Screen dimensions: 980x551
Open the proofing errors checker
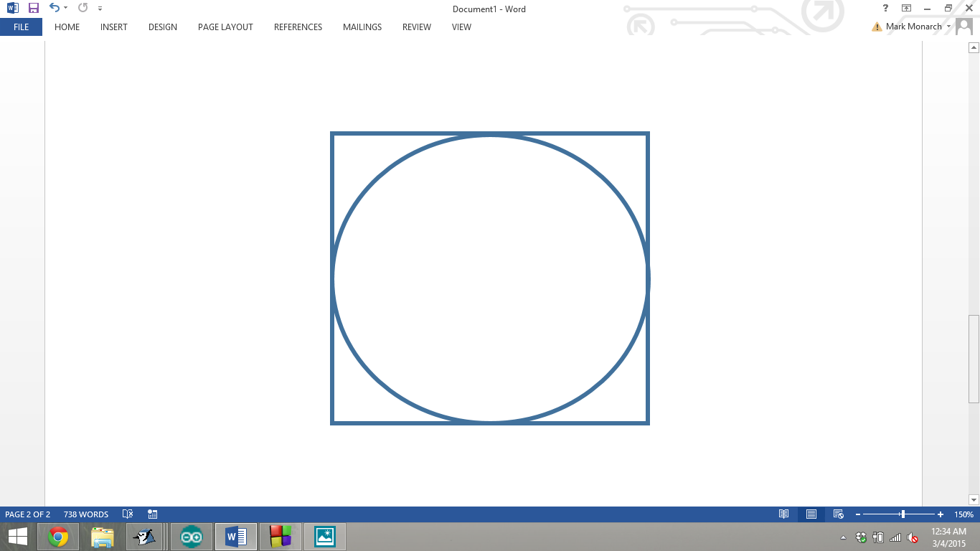tap(128, 514)
